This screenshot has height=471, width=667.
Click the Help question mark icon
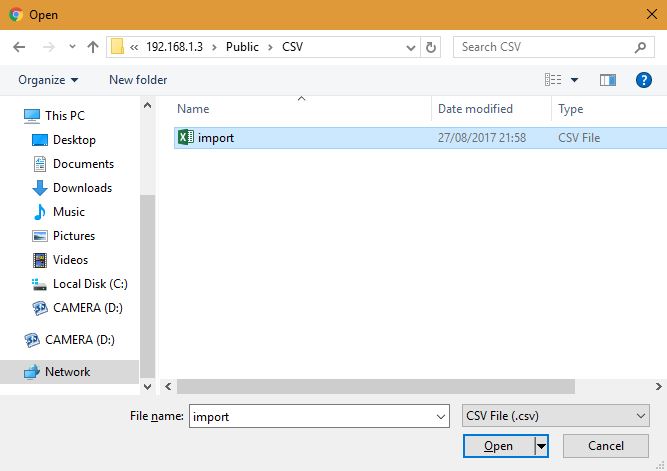click(644, 80)
